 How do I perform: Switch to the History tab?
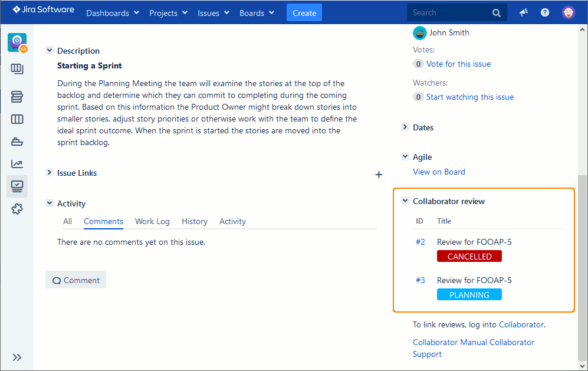coord(195,221)
